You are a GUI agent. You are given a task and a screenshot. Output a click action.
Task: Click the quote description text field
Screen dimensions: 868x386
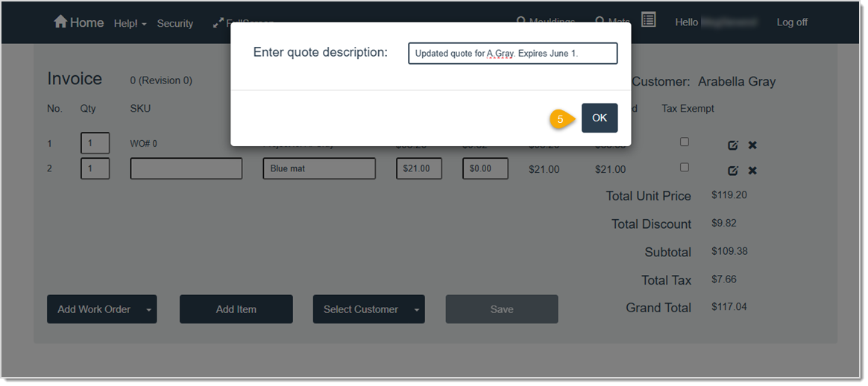click(x=512, y=54)
